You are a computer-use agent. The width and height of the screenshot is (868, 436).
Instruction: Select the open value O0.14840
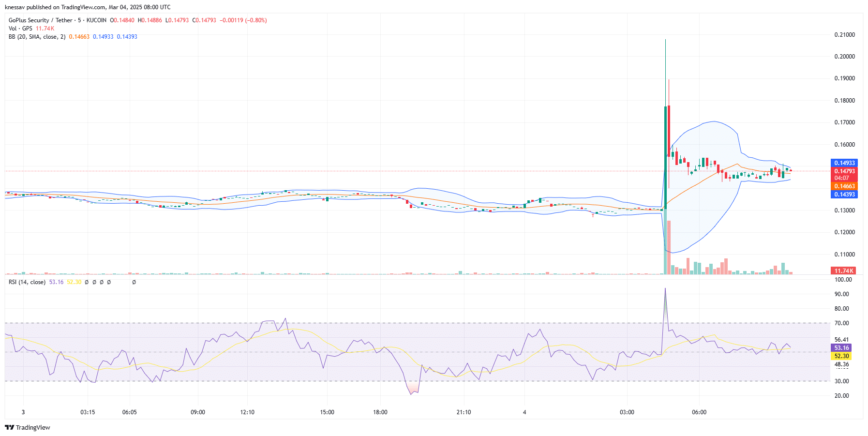[x=122, y=20]
